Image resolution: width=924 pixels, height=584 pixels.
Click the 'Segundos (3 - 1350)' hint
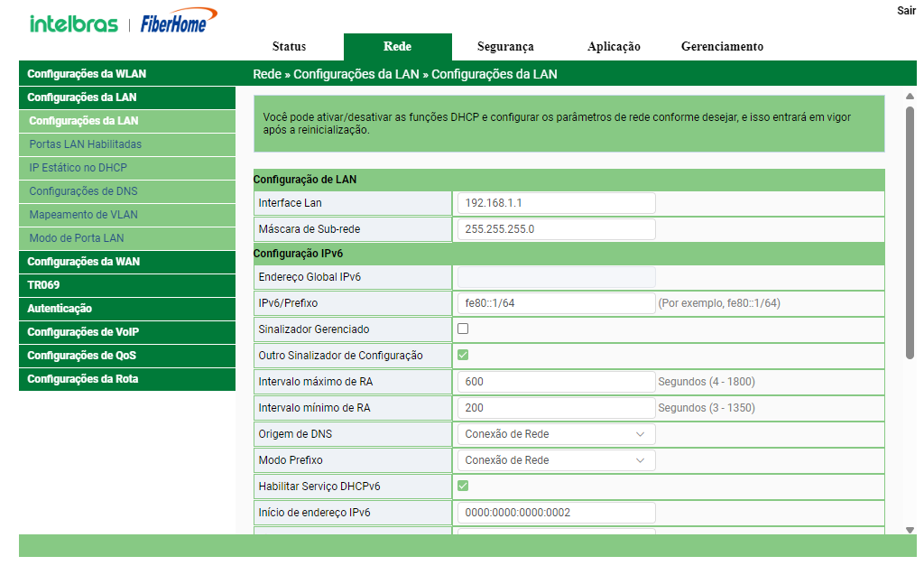point(707,408)
